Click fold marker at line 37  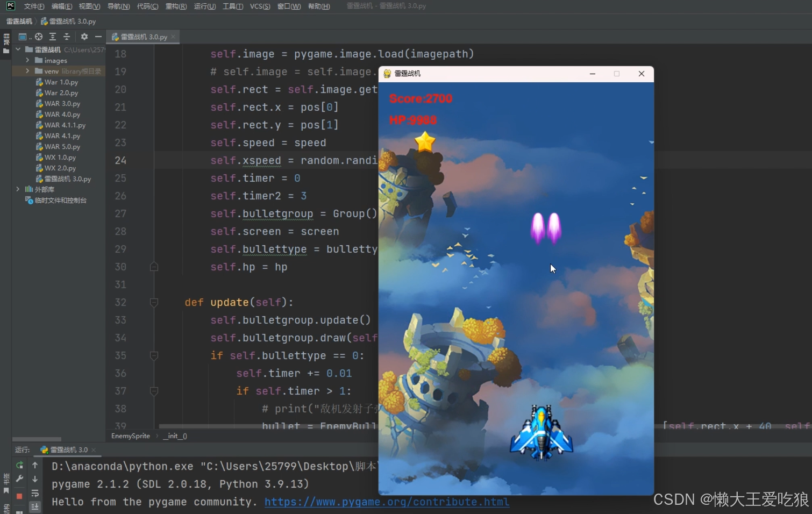click(154, 391)
